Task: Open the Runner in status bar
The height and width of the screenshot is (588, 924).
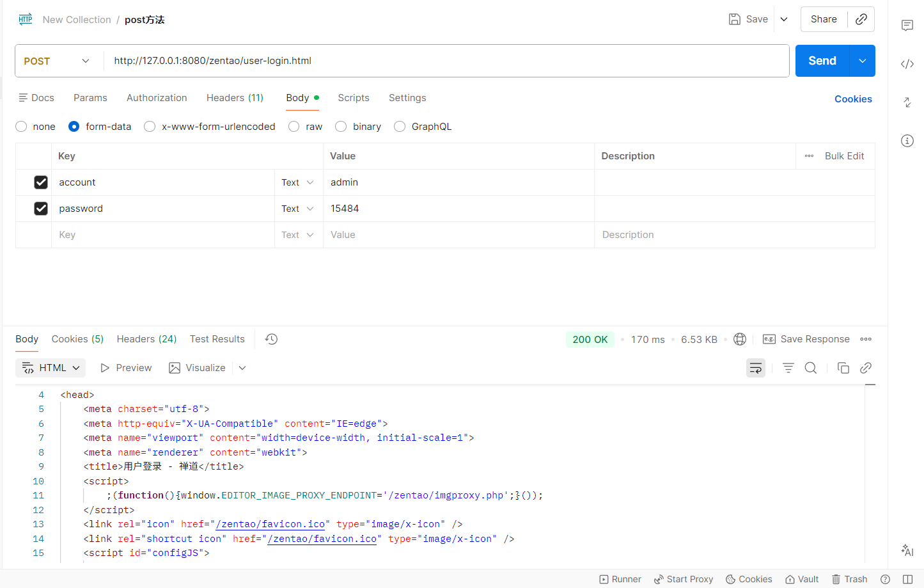Action: click(x=620, y=579)
